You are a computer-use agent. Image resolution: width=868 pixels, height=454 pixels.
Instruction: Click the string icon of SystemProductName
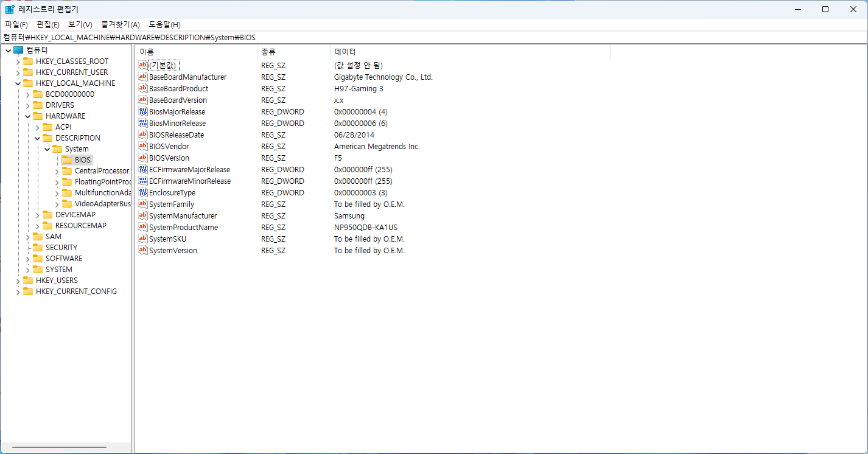tap(143, 227)
